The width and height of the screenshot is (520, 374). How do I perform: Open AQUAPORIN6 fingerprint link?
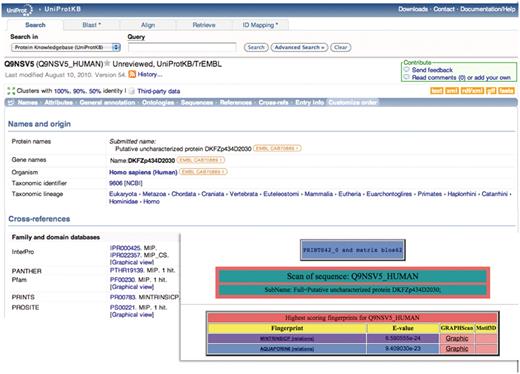pyautogui.click(x=275, y=349)
